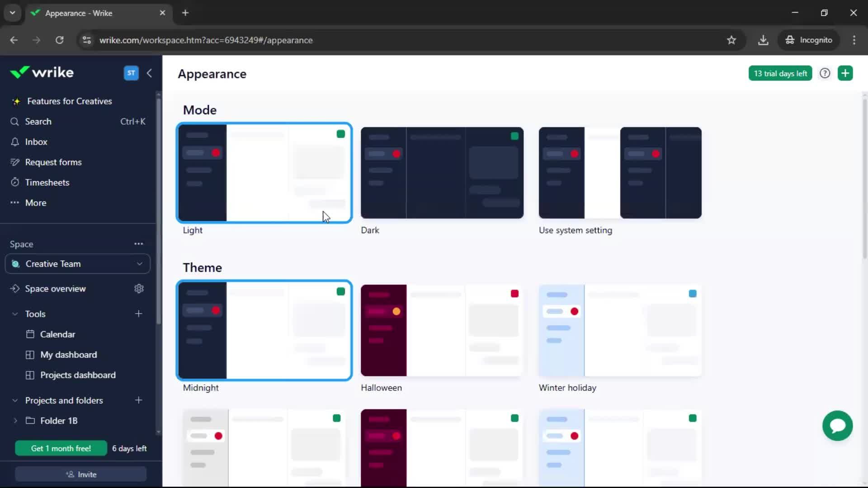The image size is (868, 488).
Task: Select the Halloween theme
Action: click(442, 330)
